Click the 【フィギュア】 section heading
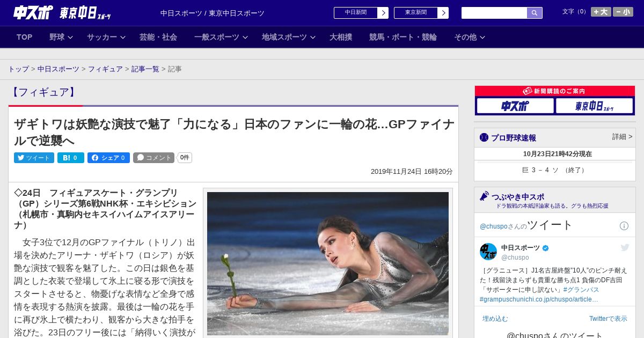Image resolution: width=644 pixels, height=338 pixels. click(43, 92)
